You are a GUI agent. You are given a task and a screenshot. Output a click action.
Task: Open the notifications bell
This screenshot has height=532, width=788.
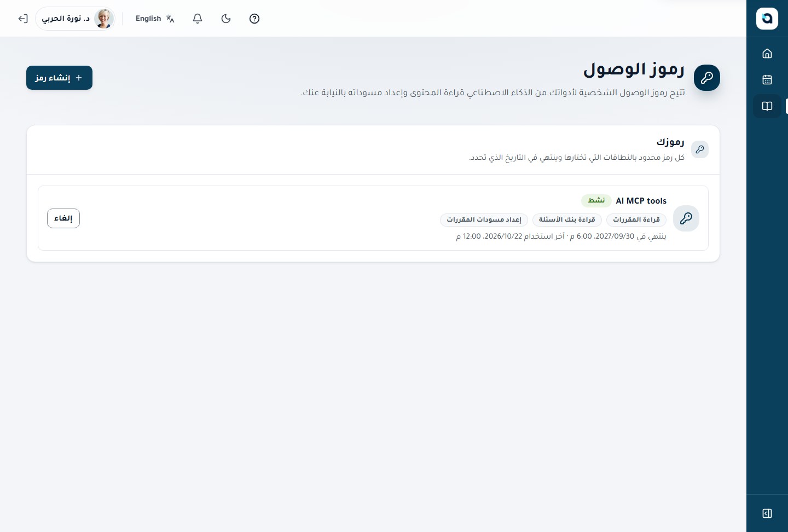[198, 19]
